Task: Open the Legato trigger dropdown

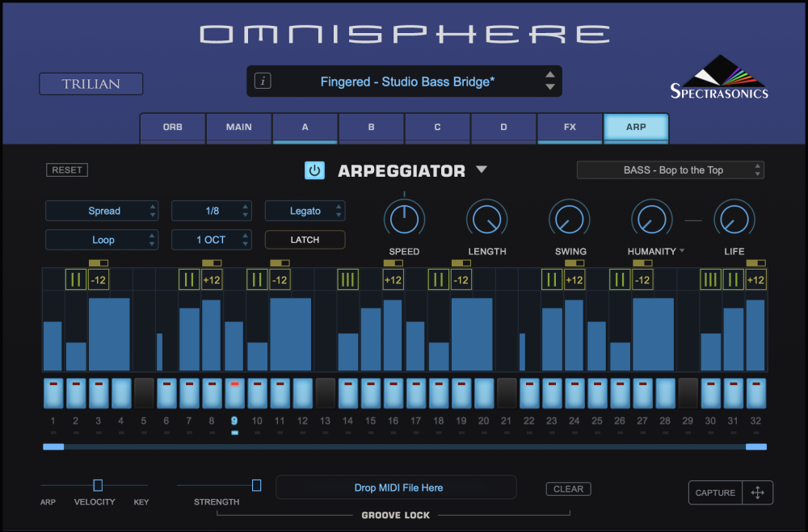Action: (x=305, y=211)
